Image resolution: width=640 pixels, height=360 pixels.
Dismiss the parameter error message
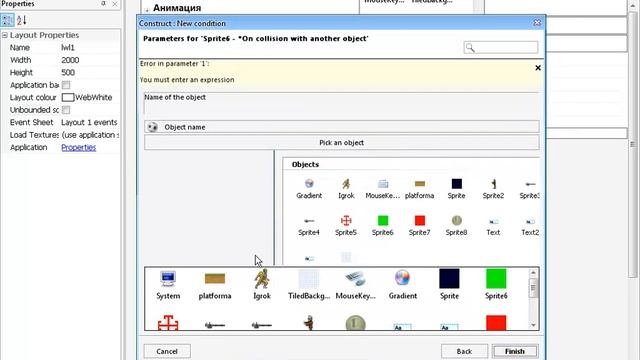pyautogui.click(x=538, y=68)
